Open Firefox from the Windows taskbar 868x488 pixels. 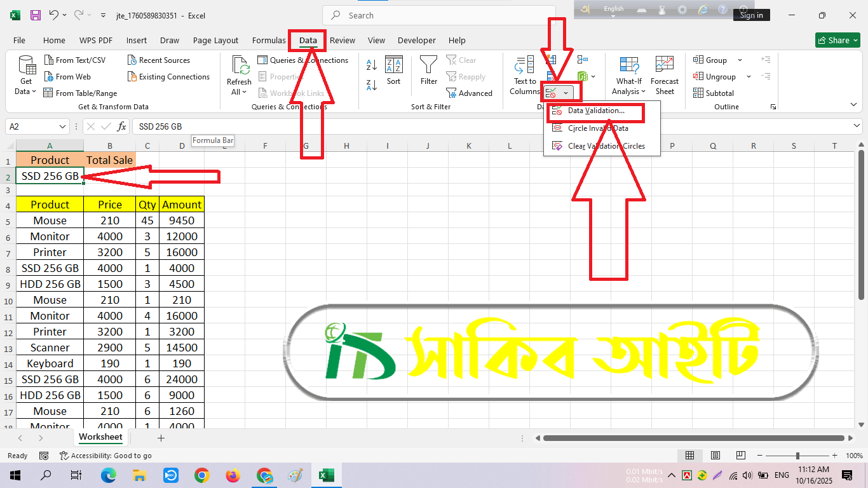tap(233, 475)
